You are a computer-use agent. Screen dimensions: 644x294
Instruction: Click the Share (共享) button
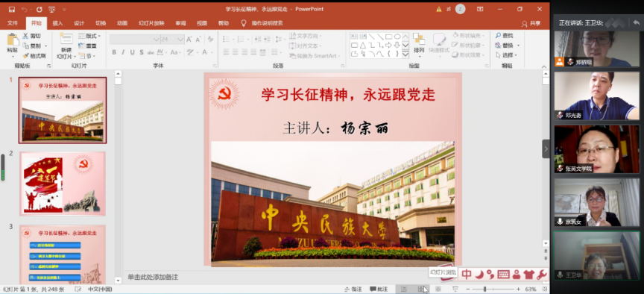(531, 23)
